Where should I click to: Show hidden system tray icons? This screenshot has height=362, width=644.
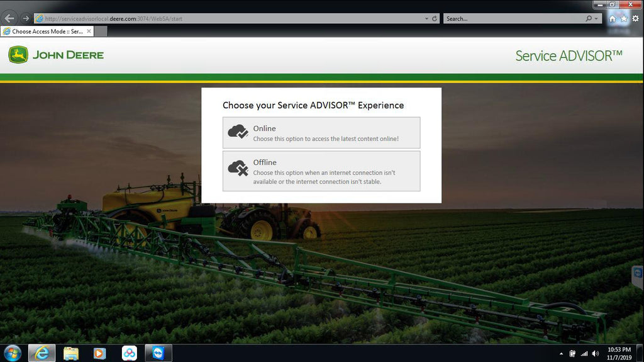click(x=561, y=353)
